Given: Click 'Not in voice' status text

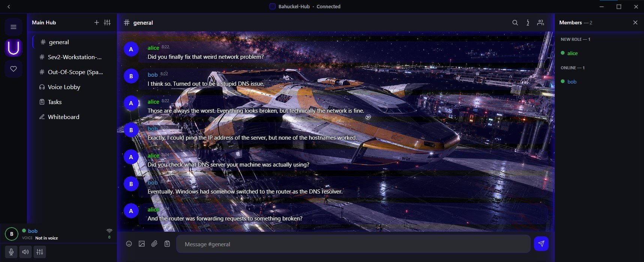Looking at the screenshot, I should (46, 238).
